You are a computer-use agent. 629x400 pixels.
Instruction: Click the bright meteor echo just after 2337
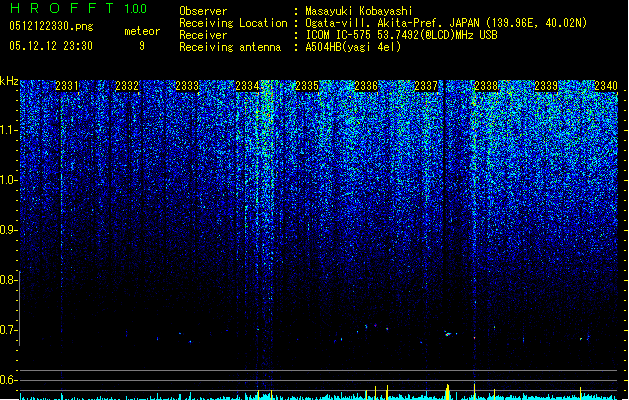(x=448, y=333)
